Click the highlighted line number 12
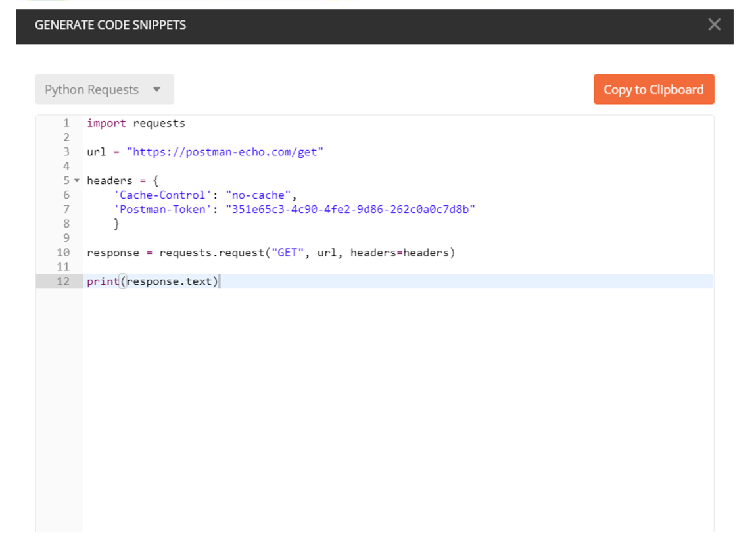Image resolution: width=756 pixels, height=559 pixels. click(x=63, y=281)
